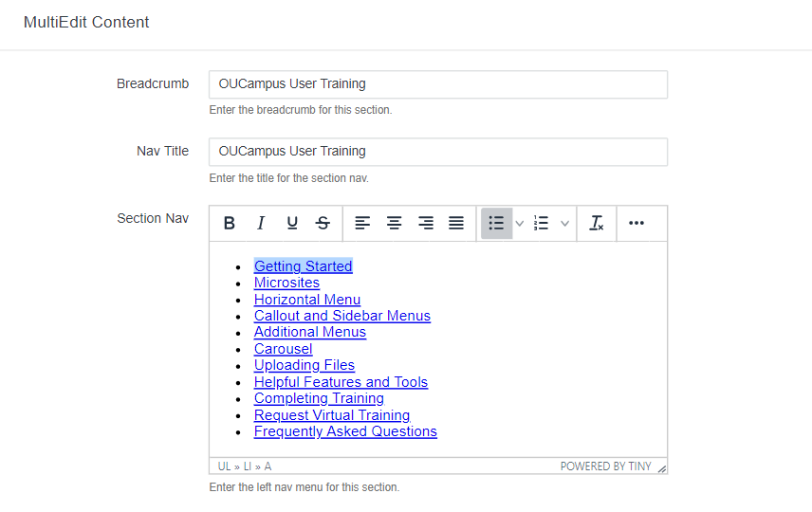
Task: Clear formatting from selected text
Action: [x=597, y=224]
